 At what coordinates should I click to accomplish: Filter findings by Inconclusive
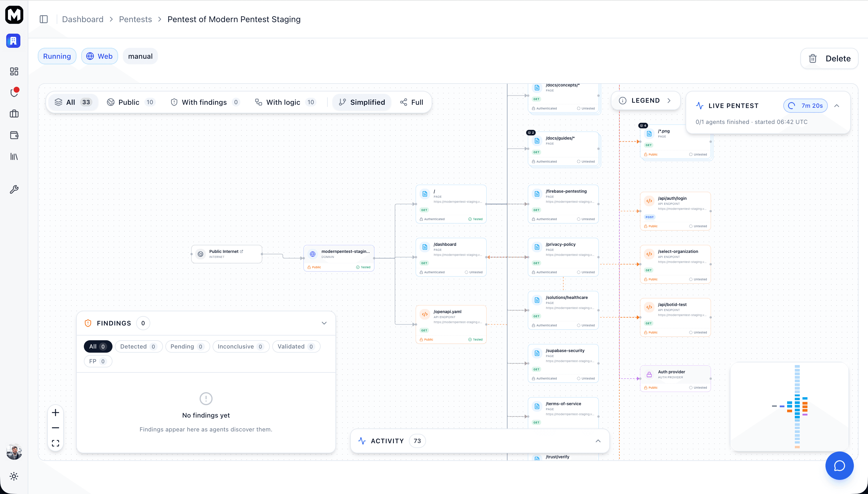241,346
